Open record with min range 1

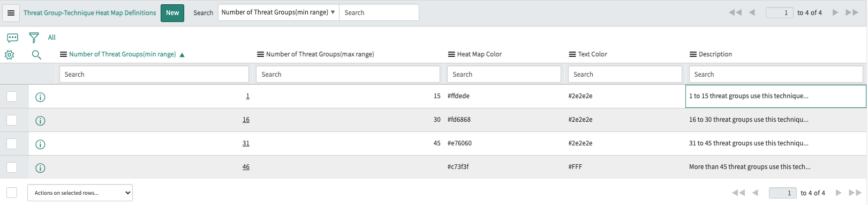point(247,96)
